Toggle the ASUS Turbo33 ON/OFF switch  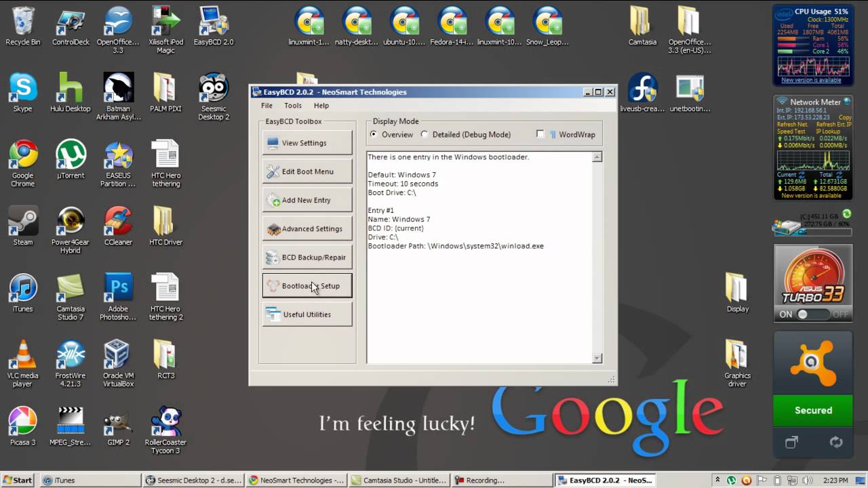point(813,314)
